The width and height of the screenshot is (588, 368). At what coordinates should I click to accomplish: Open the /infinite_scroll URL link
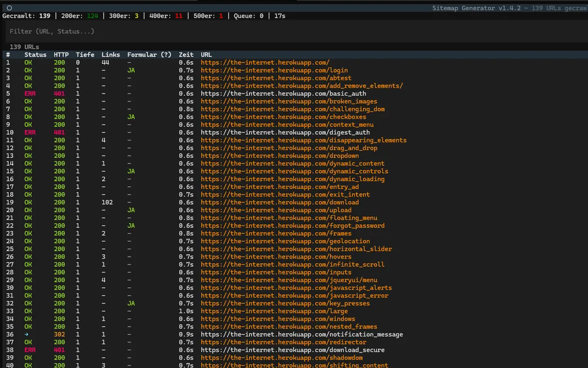click(292, 264)
